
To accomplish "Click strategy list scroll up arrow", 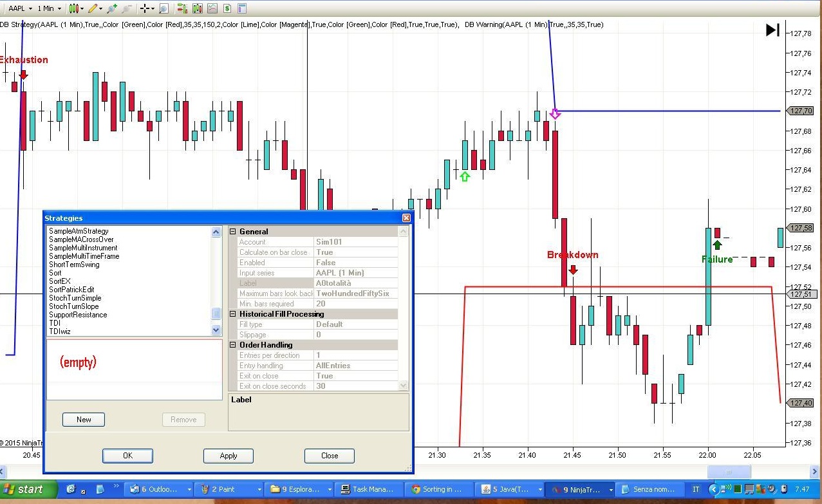I will pyautogui.click(x=216, y=232).
